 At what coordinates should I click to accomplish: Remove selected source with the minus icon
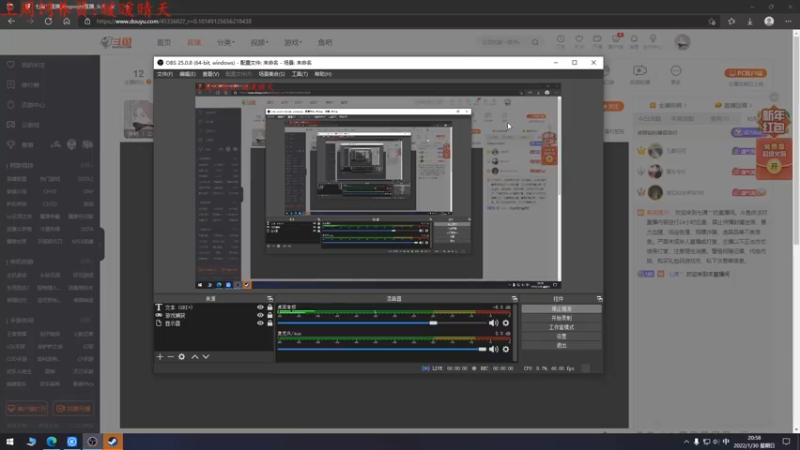(171, 357)
